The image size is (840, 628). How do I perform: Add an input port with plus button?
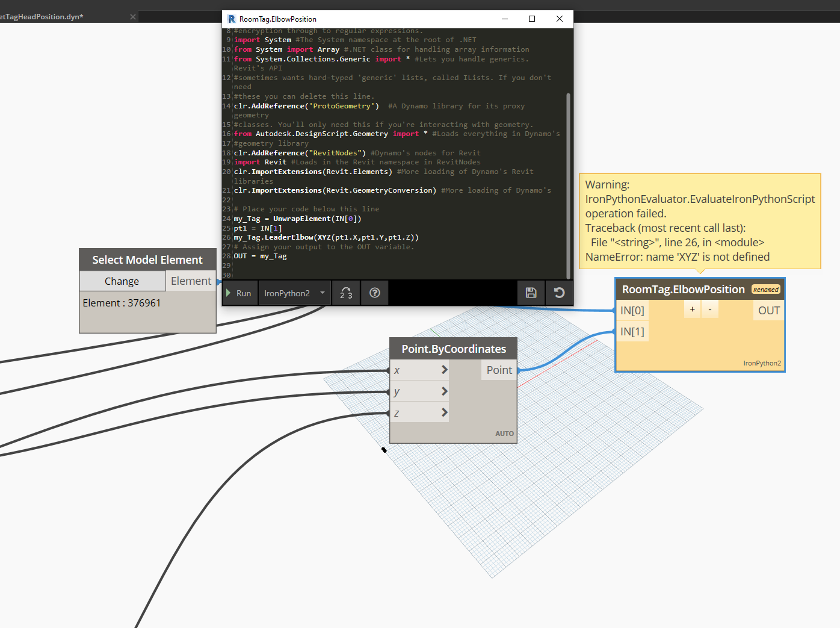(692, 309)
